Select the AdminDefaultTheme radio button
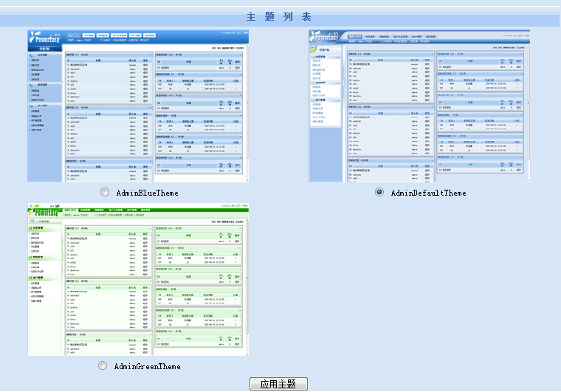This screenshot has height=392, width=561. [379, 192]
